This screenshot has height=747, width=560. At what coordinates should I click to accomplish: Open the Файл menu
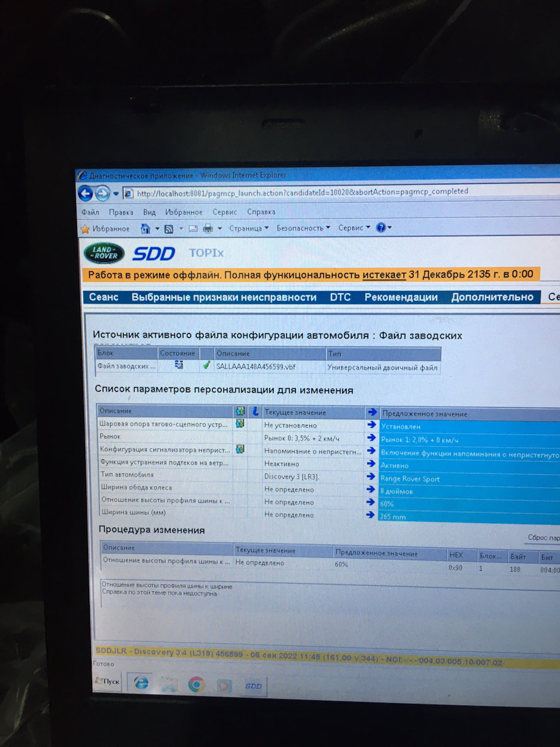pyautogui.click(x=90, y=212)
